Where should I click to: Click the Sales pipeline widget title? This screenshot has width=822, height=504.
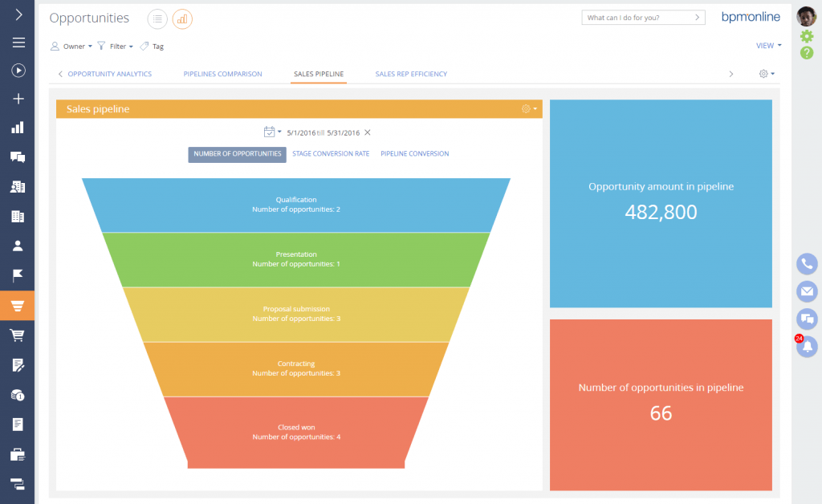pyautogui.click(x=98, y=109)
